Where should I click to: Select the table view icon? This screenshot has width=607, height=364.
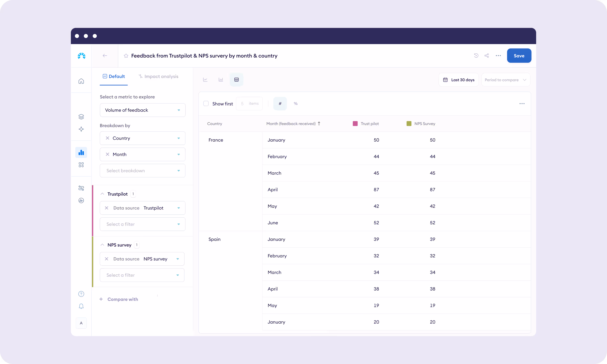(x=236, y=80)
